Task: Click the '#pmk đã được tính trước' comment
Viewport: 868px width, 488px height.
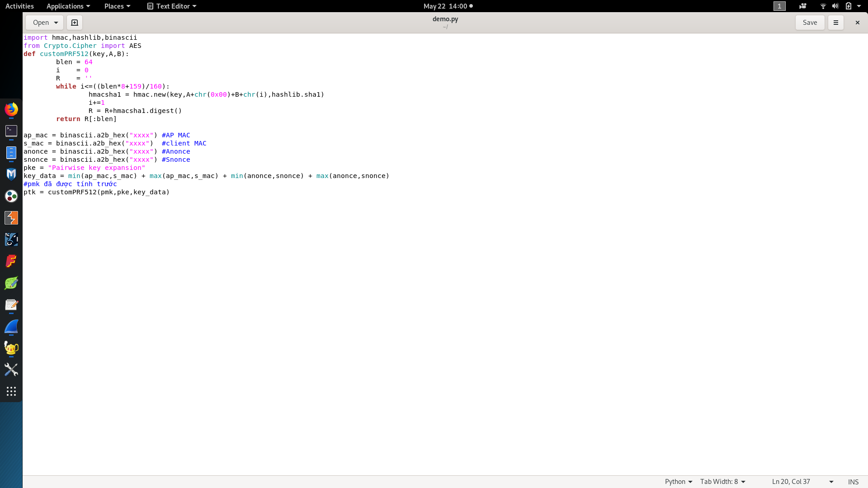Action: (x=70, y=184)
